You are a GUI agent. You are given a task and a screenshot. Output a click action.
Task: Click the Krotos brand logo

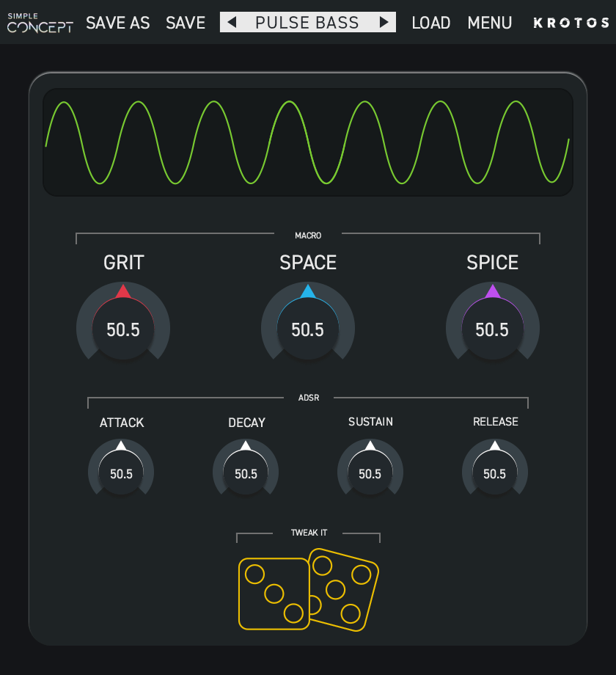[x=571, y=23]
